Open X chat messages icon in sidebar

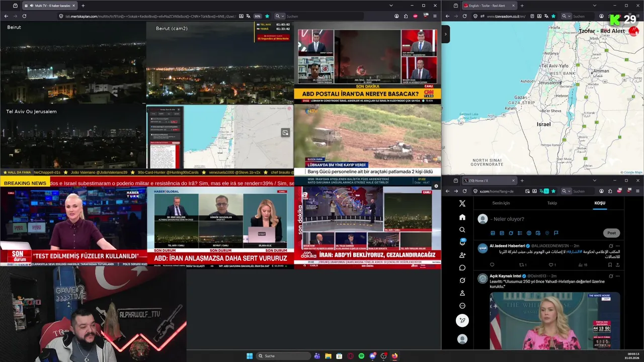tap(462, 267)
